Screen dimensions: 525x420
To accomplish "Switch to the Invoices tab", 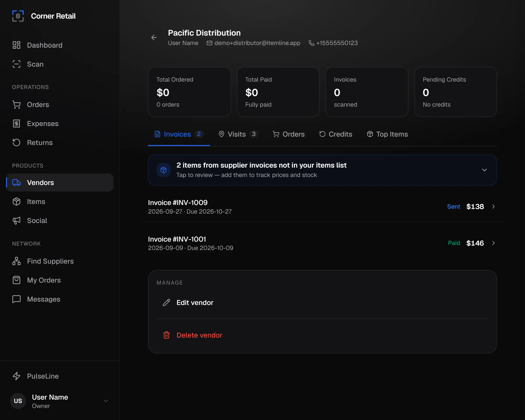I will click(x=179, y=134).
